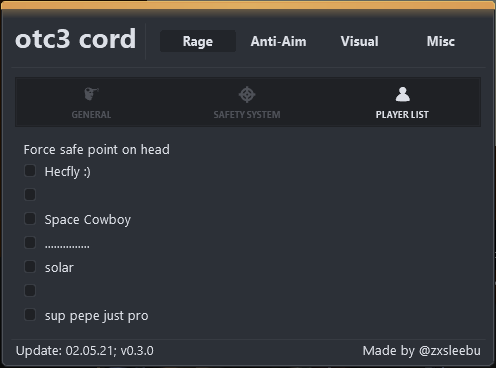Tick unnamed checkbox below solar
Image resolution: width=496 pixels, height=368 pixels.
point(30,291)
